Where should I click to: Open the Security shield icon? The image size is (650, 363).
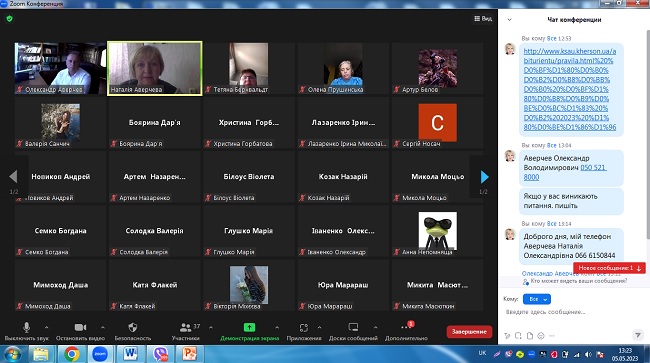[x=133, y=327]
